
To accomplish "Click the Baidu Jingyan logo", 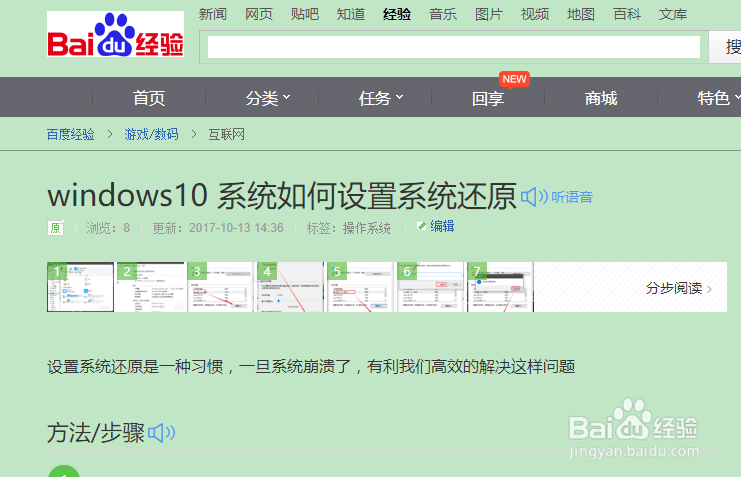I will [115, 34].
